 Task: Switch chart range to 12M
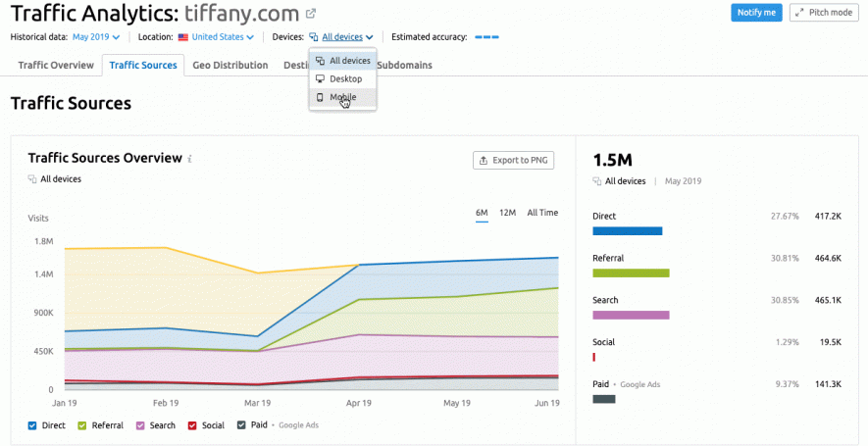pos(507,213)
